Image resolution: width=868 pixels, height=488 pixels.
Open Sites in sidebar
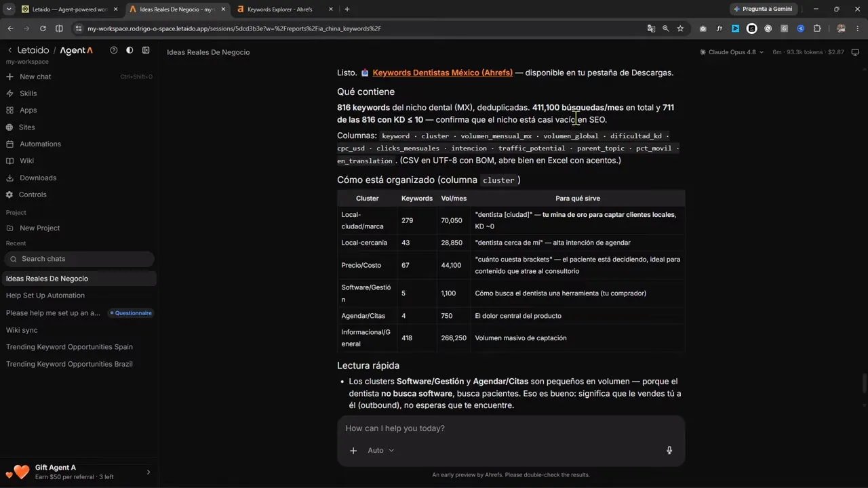click(x=27, y=127)
